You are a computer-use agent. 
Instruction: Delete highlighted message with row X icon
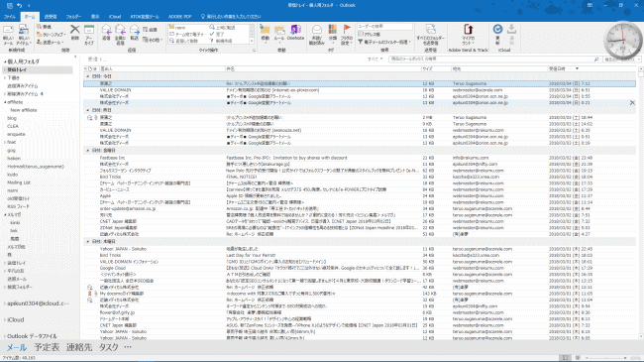coord(632,103)
